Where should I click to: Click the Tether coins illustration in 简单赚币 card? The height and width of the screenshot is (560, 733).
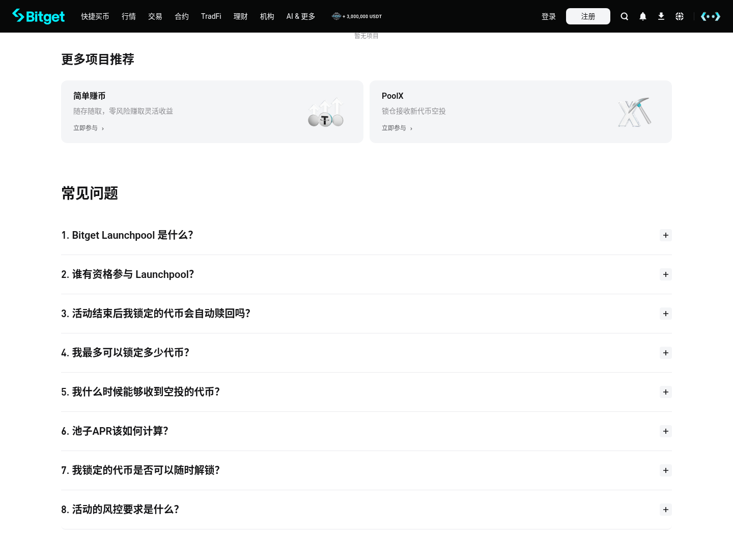pyautogui.click(x=326, y=112)
